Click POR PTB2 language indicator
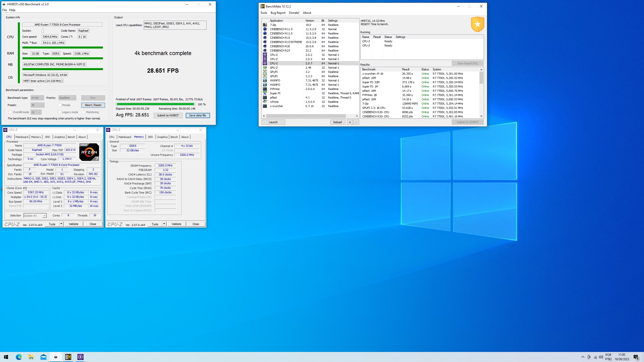The height and width of the screenshot is (362, 644). (x=608, y=357)
